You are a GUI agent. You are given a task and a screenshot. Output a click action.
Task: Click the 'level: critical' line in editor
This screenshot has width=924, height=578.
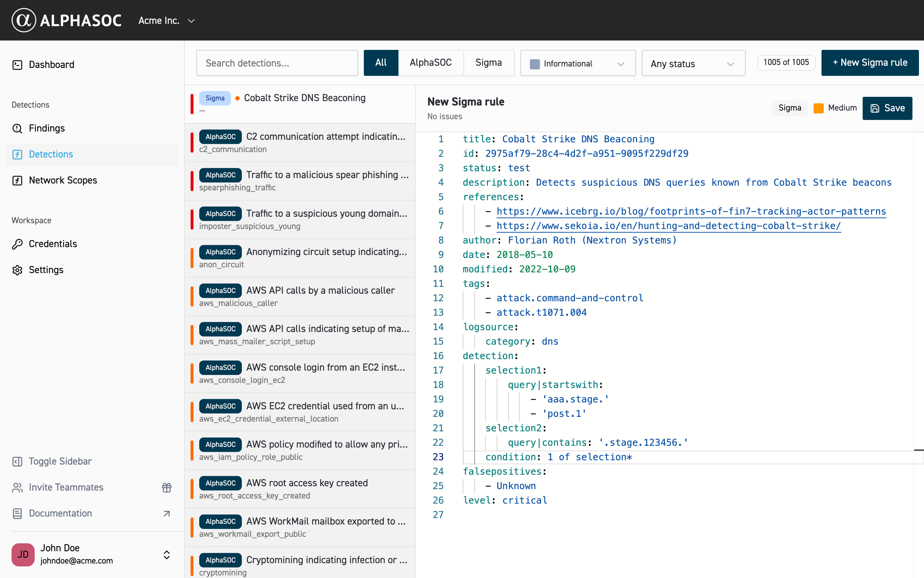(x=505, y=500)
